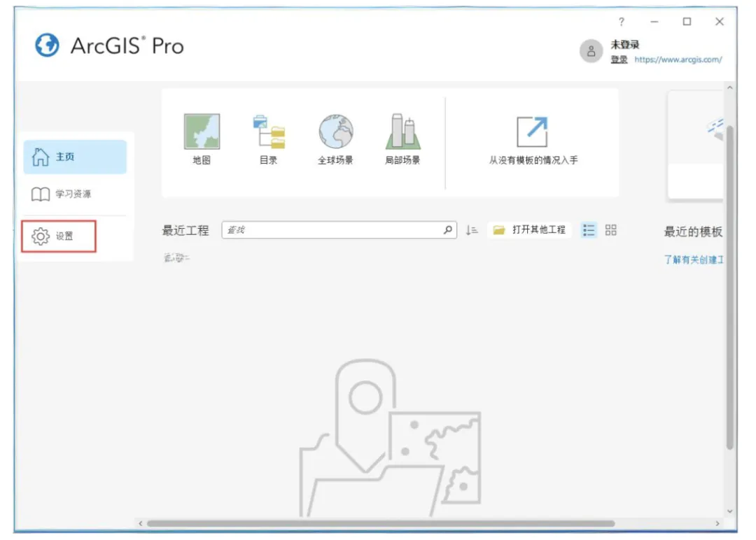Click the vertical scrollbar thumb
This screenshot has width=756, height=540.
point(730,287)
